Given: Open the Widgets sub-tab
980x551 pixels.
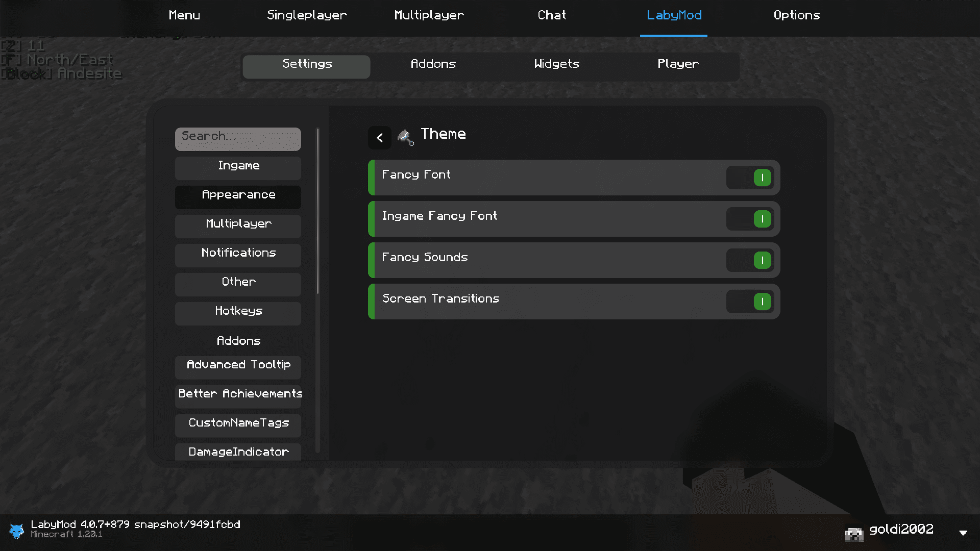Looking at the screenshot, I should 556,64.
